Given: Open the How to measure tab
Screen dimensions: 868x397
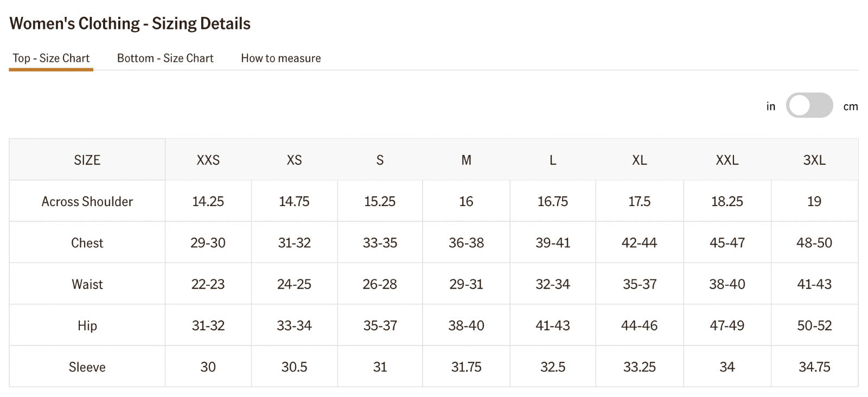Looking at the screenshot, I should [x=280, y=58].
